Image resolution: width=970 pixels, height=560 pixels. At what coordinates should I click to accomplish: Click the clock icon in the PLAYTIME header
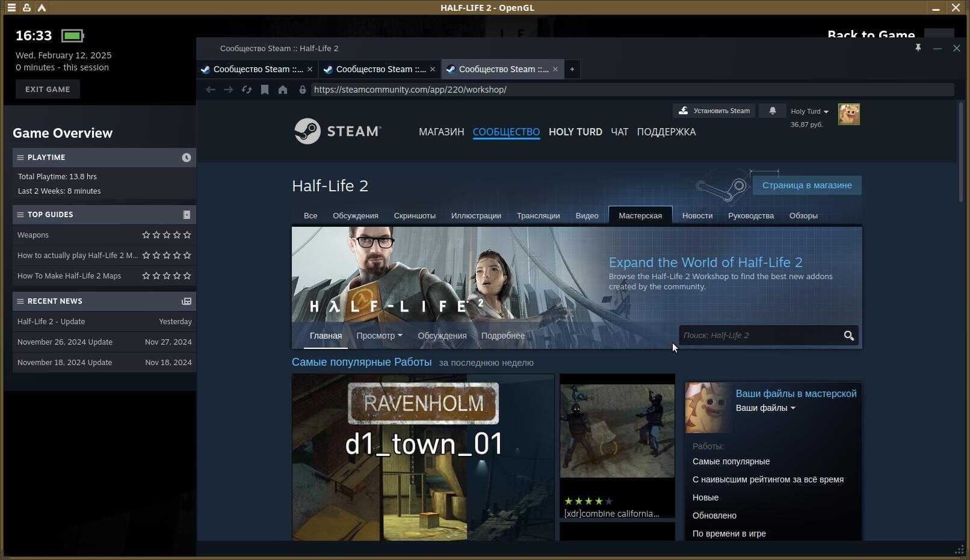click(187, 158)
